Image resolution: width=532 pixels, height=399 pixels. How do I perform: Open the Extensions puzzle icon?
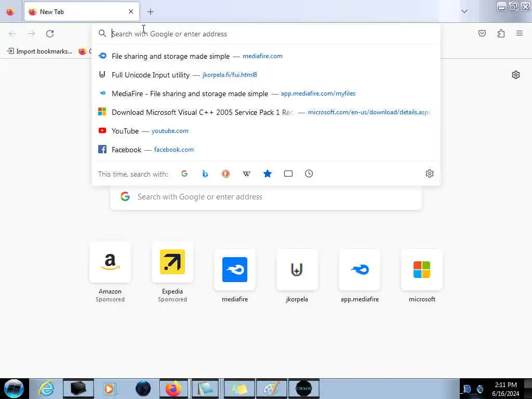501,33
